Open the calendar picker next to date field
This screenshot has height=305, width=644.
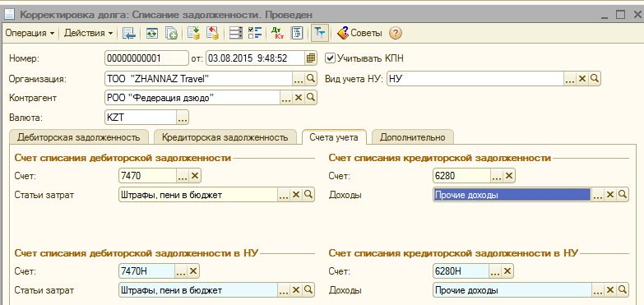311,58
